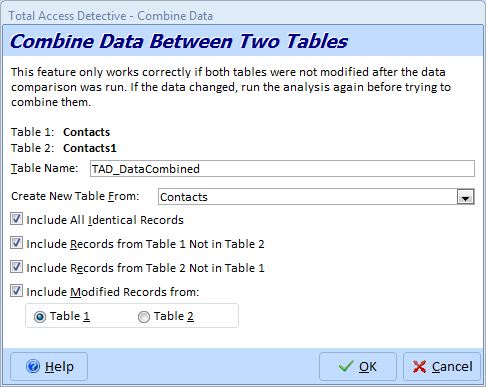This screenshot has height=387, width=486.
Task: Click the bold Contacts text beside Table 1
Action: pyautogui.click(x=87, y=132)
